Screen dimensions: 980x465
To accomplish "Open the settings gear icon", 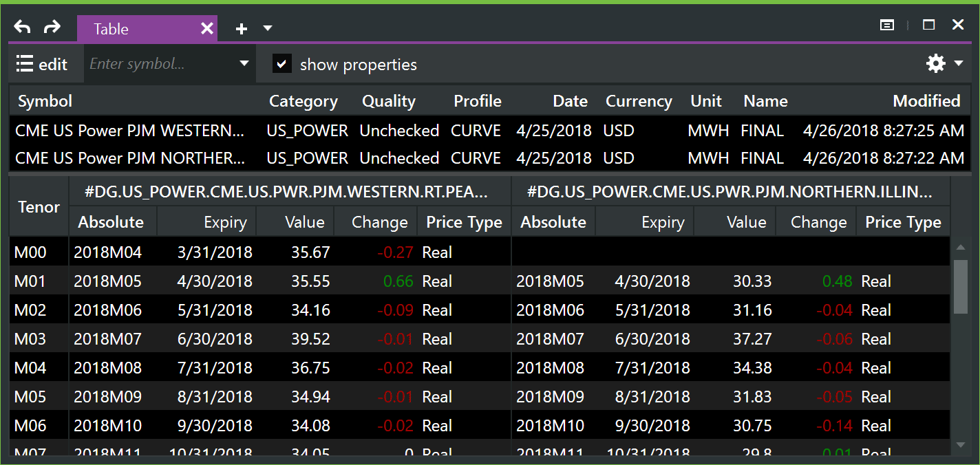I will click(x=936, y=64).
